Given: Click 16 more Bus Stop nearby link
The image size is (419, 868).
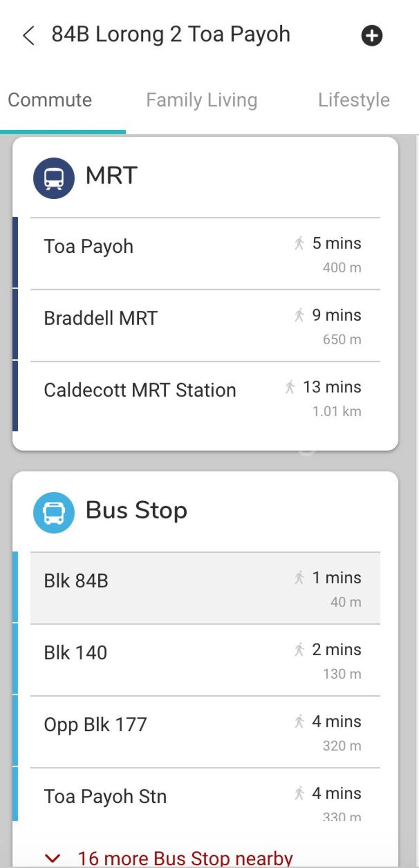Looking at the screenshot, I should click(x=185, y=858).
